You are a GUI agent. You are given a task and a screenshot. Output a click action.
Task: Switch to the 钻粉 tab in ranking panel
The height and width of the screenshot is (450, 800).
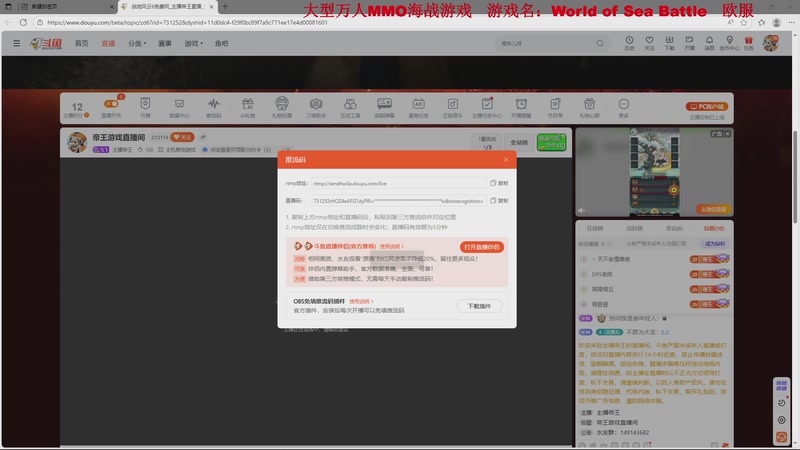[714, 229]
